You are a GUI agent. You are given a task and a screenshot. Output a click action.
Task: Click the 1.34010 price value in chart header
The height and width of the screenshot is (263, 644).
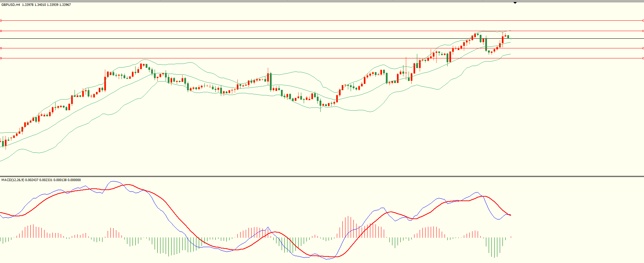click(40, 5)
